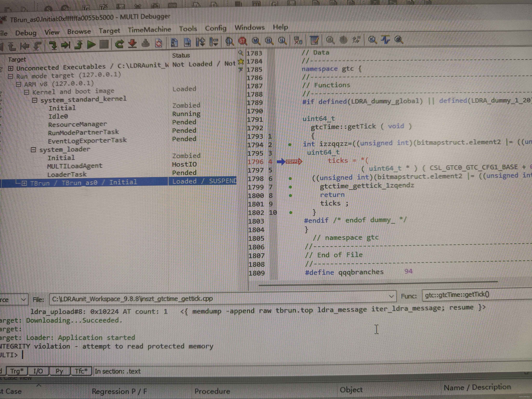Expand the TBrun / TBrun_as0 / Initial node
Image resolution: width=532 pixels, height=399 pixels.
point(24,184)
